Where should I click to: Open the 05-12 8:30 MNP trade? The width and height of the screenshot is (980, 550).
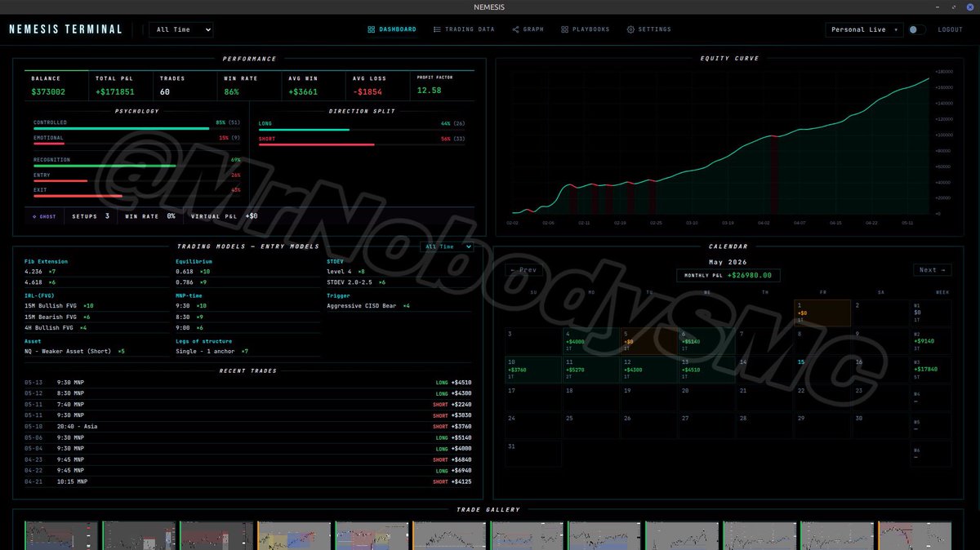248,393
